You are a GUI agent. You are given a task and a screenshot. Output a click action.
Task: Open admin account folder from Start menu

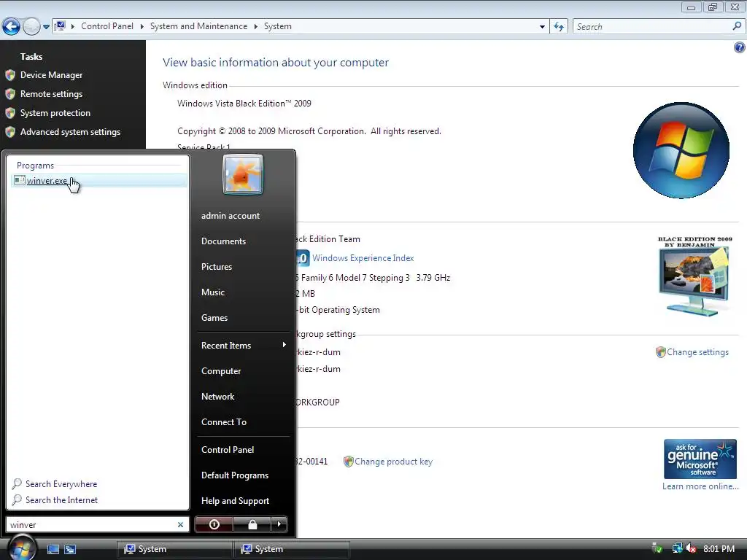point(230,216)
